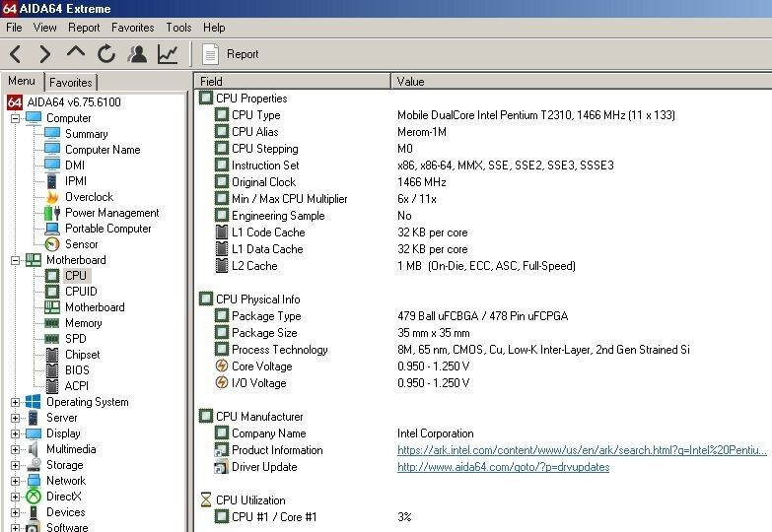This screenshot has width=772, height=532.
Task: Click the Field column header
Action: [293, 81]
